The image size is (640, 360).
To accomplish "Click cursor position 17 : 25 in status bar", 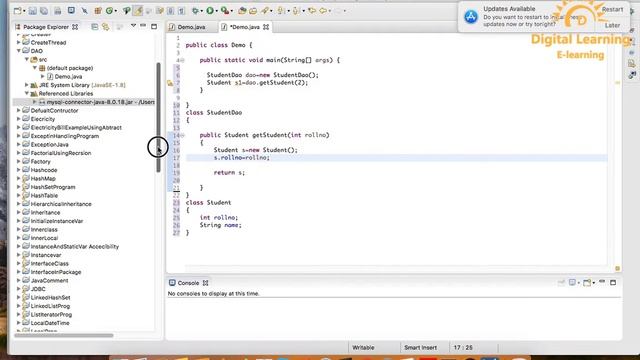I will [463, 348].
